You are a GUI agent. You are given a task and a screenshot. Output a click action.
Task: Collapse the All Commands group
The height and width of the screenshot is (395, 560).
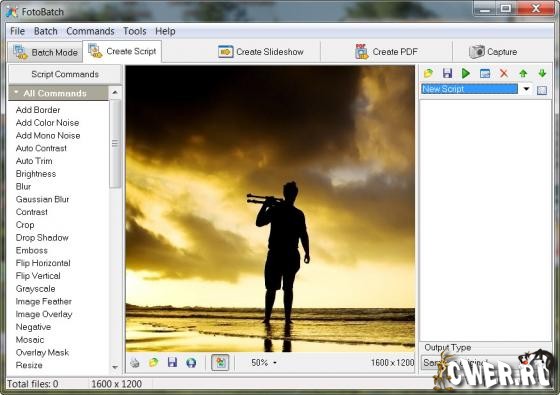(16, 93)
